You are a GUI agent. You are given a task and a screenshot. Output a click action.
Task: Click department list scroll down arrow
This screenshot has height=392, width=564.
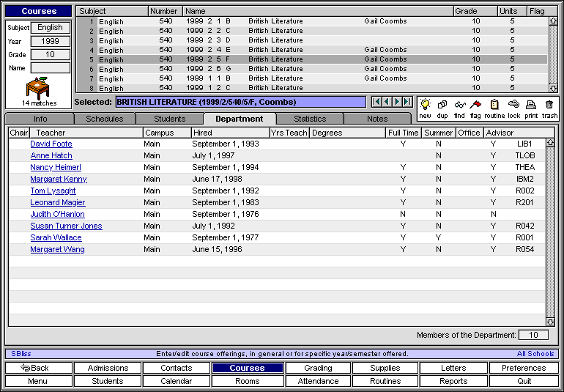[x=550, y=322]
